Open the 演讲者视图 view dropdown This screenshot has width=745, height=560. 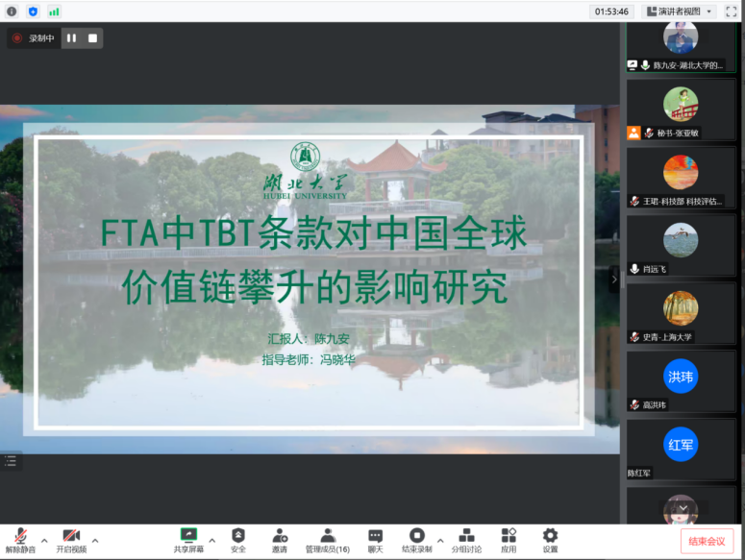point(679,12)
